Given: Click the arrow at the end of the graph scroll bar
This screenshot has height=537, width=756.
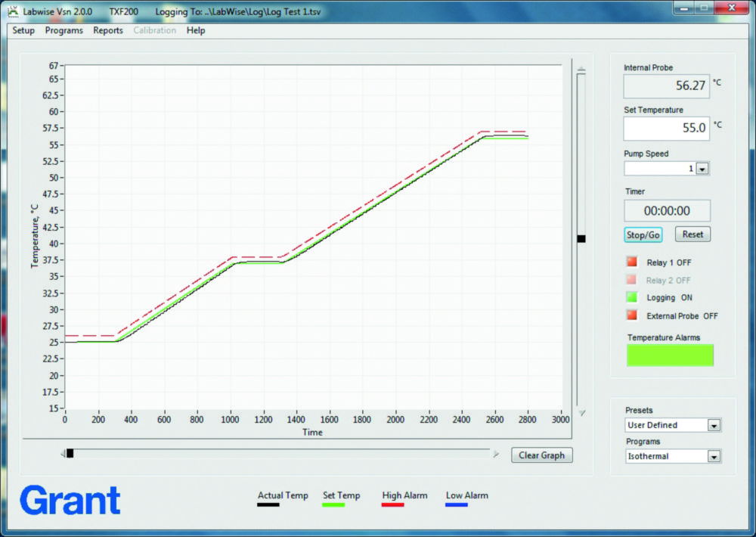Looking at the screenshot, I should [497, 453].
